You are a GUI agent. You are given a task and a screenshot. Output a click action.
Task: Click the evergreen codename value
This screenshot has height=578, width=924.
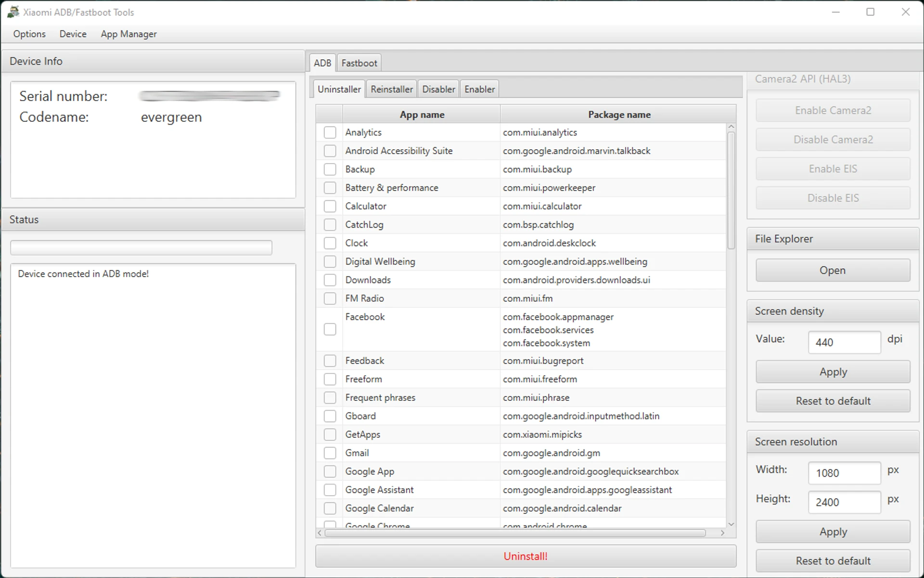(171, 117)
